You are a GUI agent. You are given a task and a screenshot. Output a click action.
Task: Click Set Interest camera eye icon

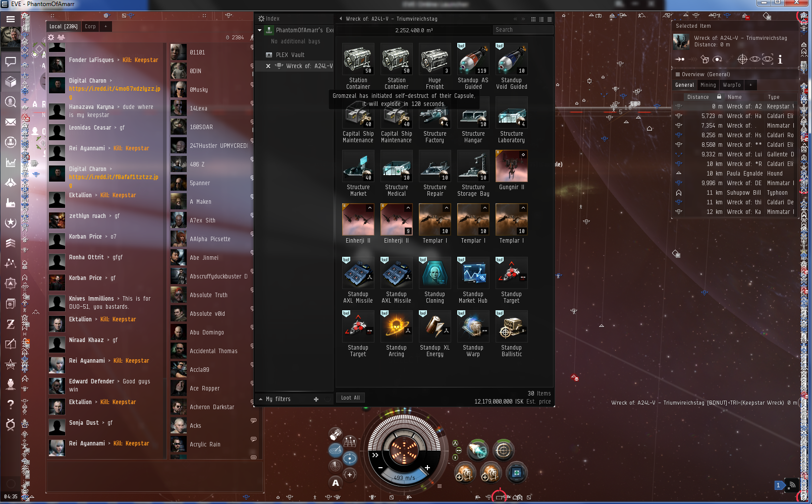click(767, 60)
